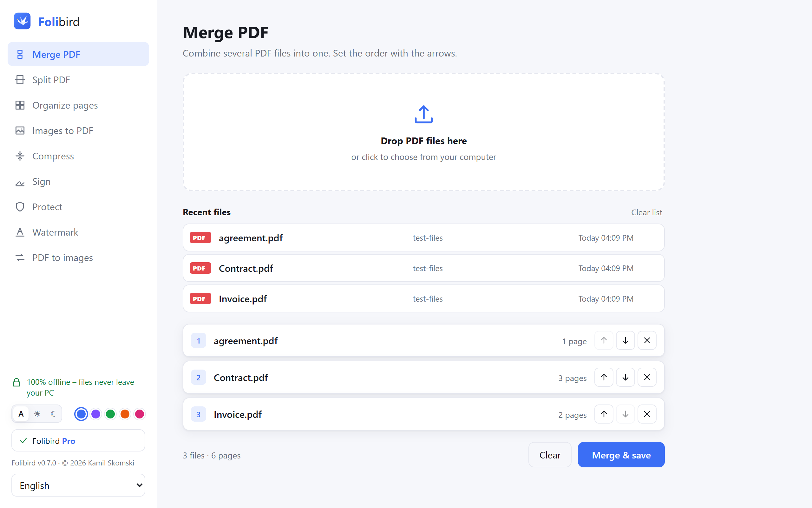812x508 pixels.
Task: Click the PDF badge beside Invoice.pdf in Recent files
Action: click(200, 299)
